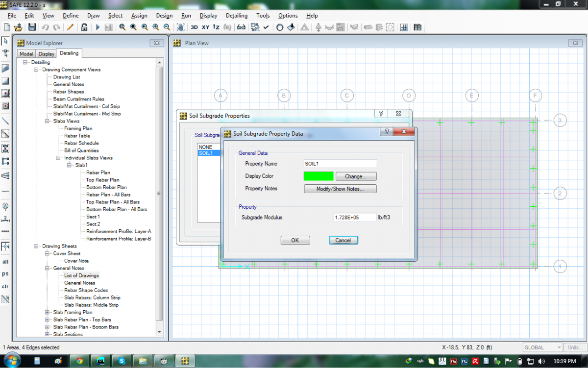Select 'Bill of Quantities' in the tree
This screenshot has height=370, width=588.
click(x=81, y=150)
